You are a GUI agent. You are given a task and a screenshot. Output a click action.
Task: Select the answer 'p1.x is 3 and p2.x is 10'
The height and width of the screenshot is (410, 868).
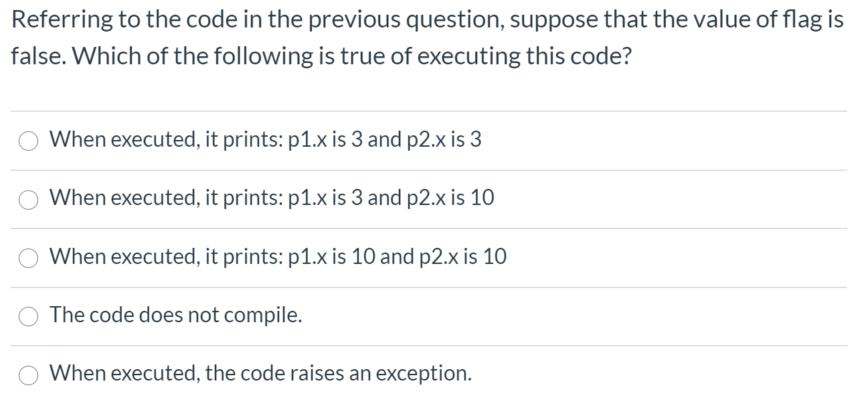(x=271, y=198)
